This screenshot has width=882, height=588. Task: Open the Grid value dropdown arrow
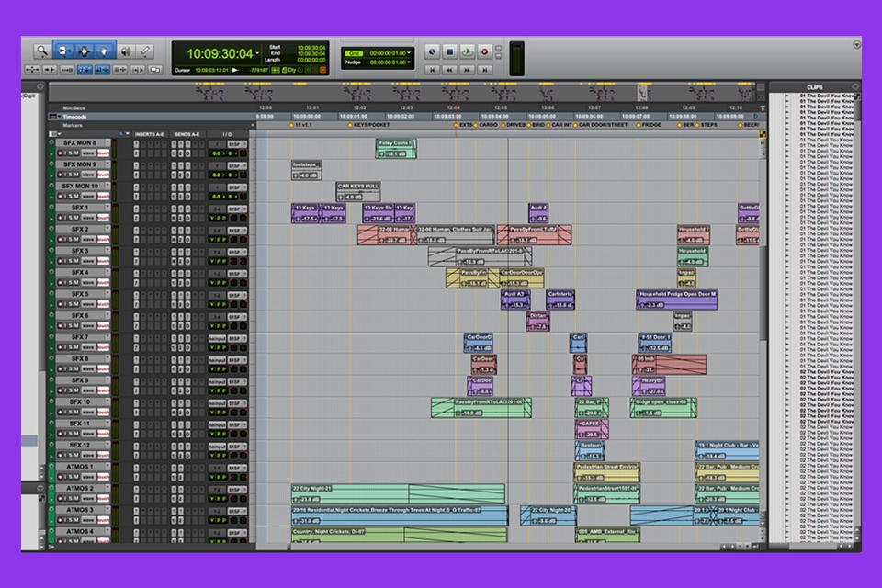pyautogui.click(x=410, y=51)
